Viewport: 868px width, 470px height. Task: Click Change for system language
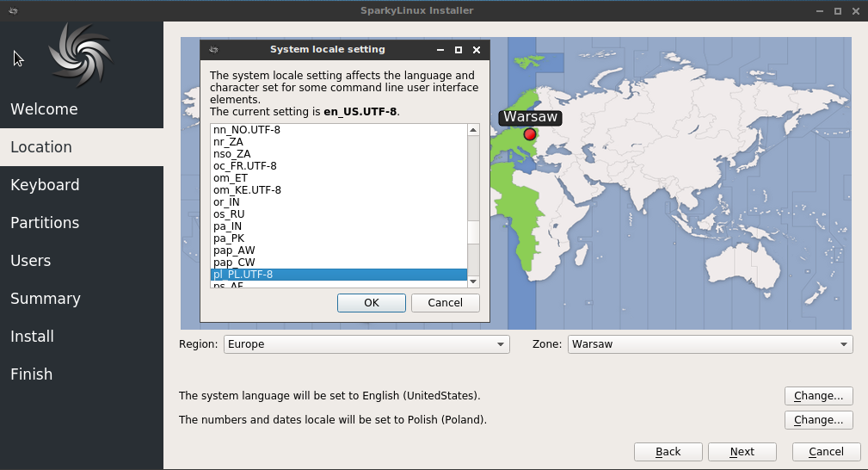(x=818, y=396)
